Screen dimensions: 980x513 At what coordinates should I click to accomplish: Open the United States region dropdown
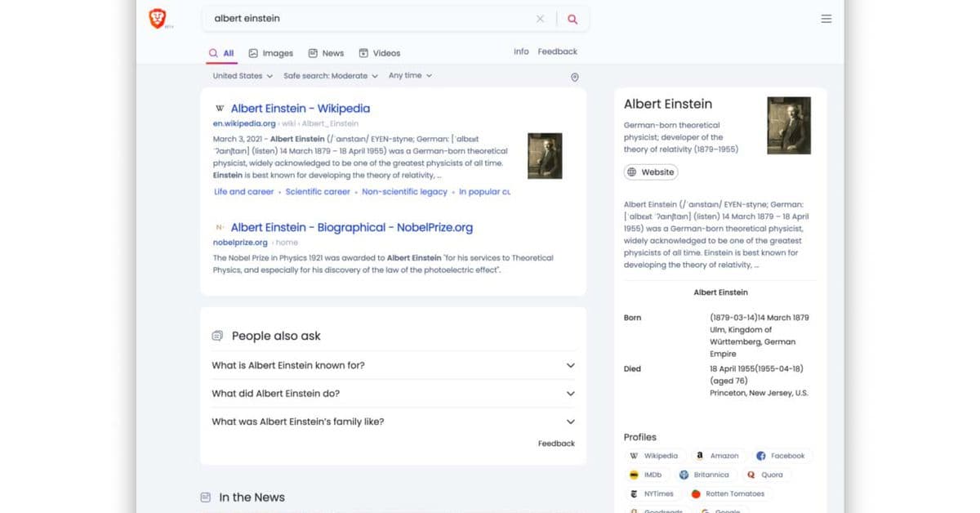tap(243, 76)
